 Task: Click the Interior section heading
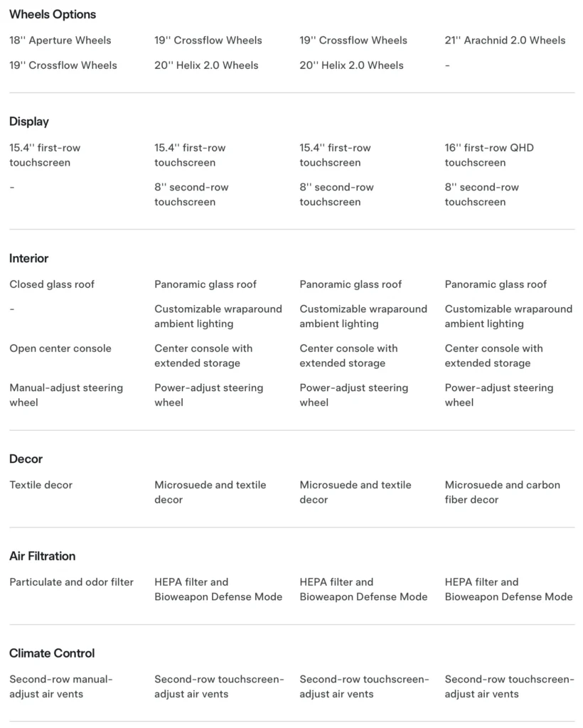click(29, 258)
